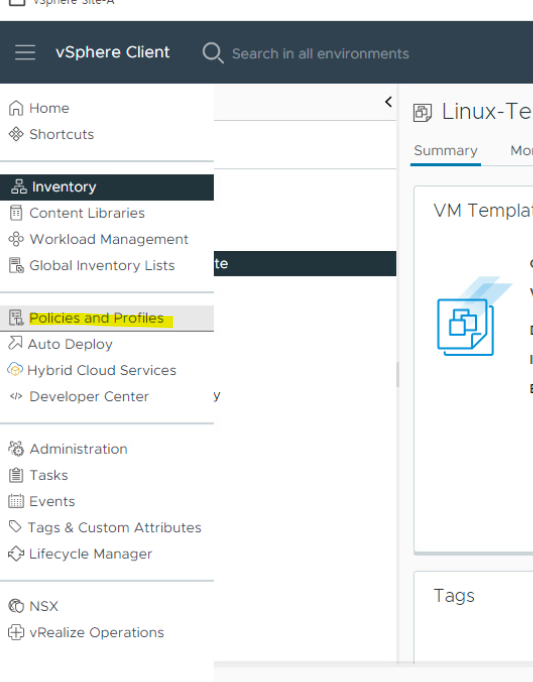Image resolution: width=533 pixels, height=682 pixels.
Task: Click the Tags & Custom Attributes tag icon
Action: 15,527
